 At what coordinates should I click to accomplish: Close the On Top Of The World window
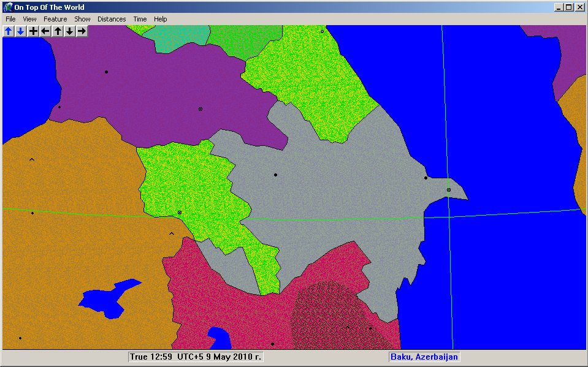coord(580,7)
